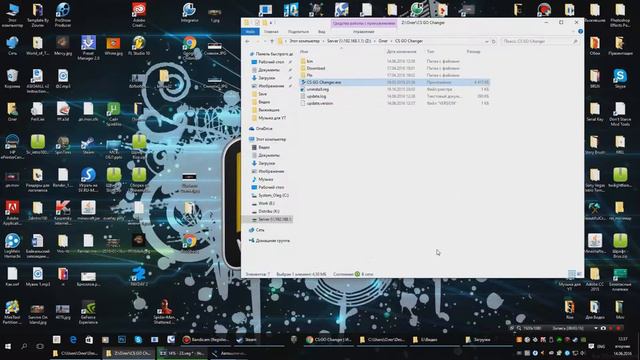Screen dimensions: 640x360
Task: Select the Spider-Man Shattered desktop icon
Action: tap(164, 312)
